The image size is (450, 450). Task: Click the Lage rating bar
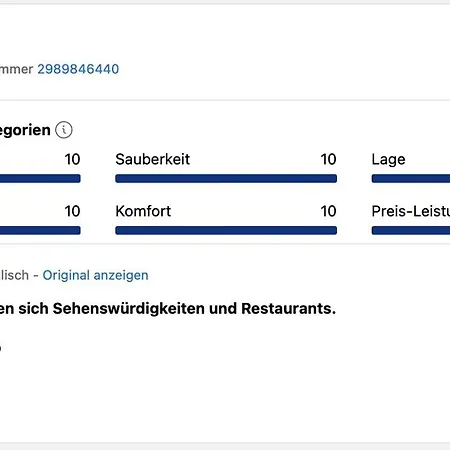click(411, 179)
